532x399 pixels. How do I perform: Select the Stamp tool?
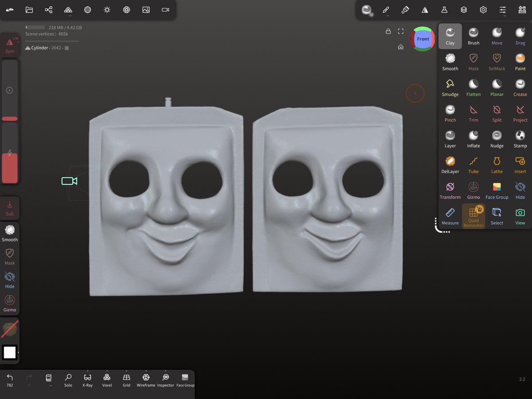(x=520, y=139)
